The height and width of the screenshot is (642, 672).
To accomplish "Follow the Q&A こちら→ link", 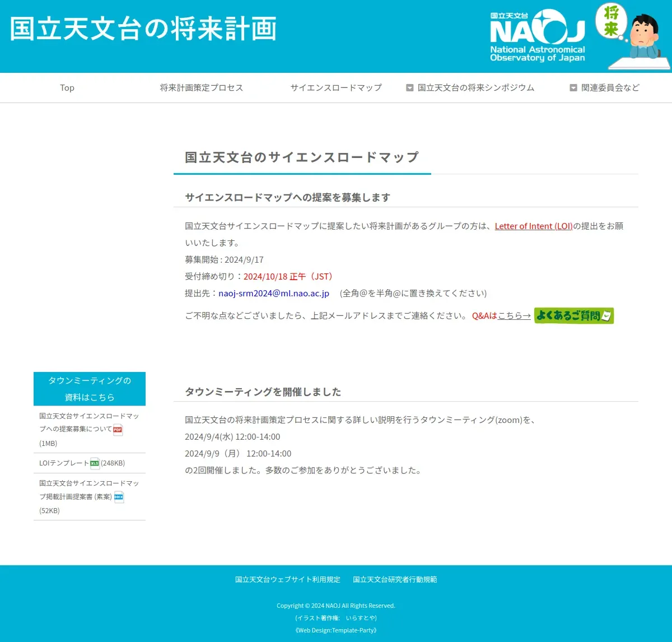I will [514, 316].
